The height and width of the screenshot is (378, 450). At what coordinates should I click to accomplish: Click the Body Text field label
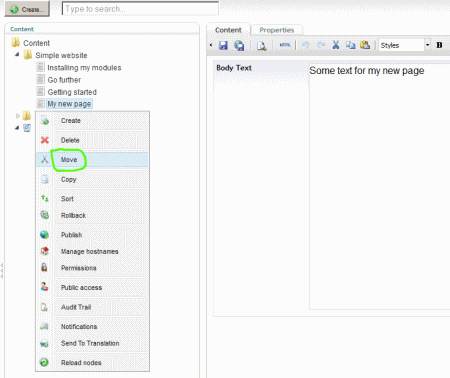tap(234, 68)
